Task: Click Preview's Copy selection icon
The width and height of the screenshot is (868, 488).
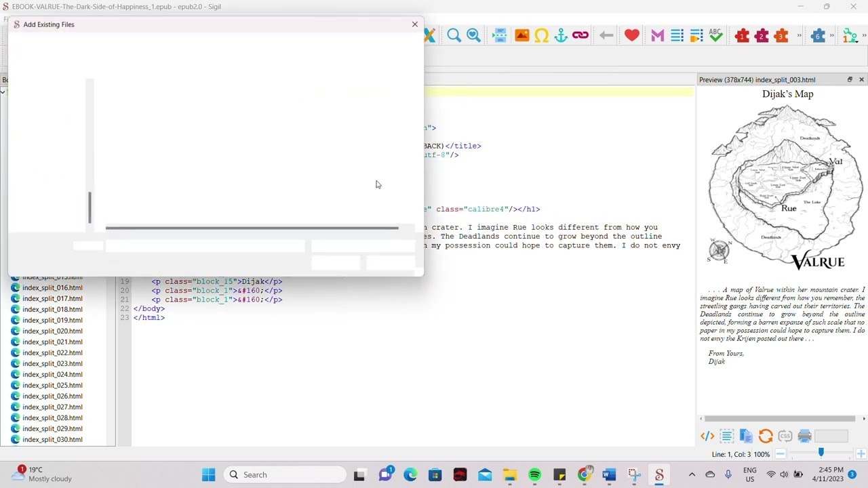Action: pyautogui.click(x=746, y=436)
